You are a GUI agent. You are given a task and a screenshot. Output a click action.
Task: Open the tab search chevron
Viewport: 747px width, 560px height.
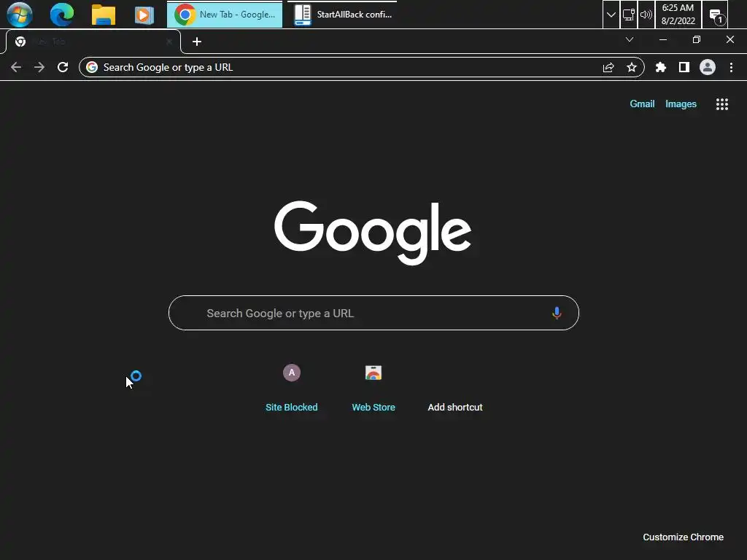click(x=630, y=39)
